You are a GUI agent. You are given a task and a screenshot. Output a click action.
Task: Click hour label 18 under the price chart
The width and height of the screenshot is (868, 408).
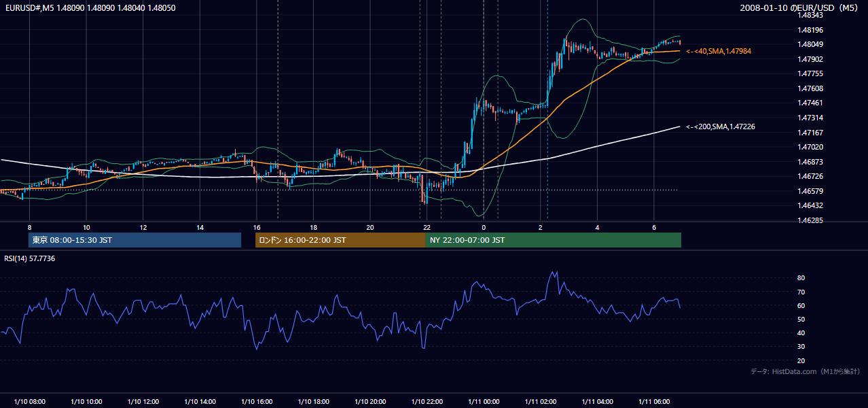click(x=313, y=227)
